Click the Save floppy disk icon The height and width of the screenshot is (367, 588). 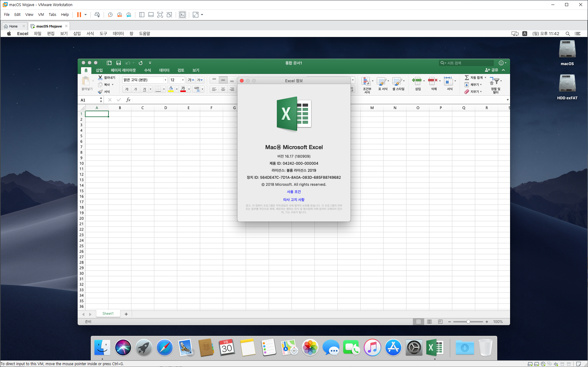pyautogui.click(x=119, y=63)
